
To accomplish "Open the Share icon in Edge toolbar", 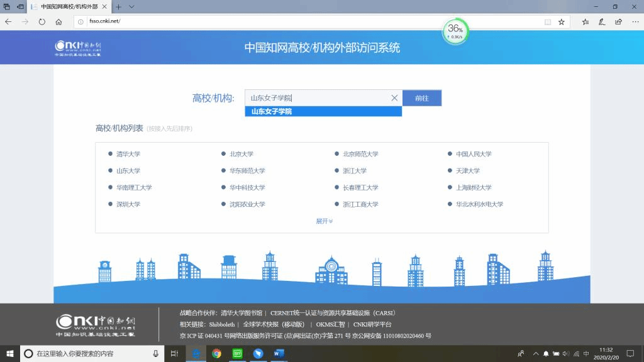I will 618,21.
